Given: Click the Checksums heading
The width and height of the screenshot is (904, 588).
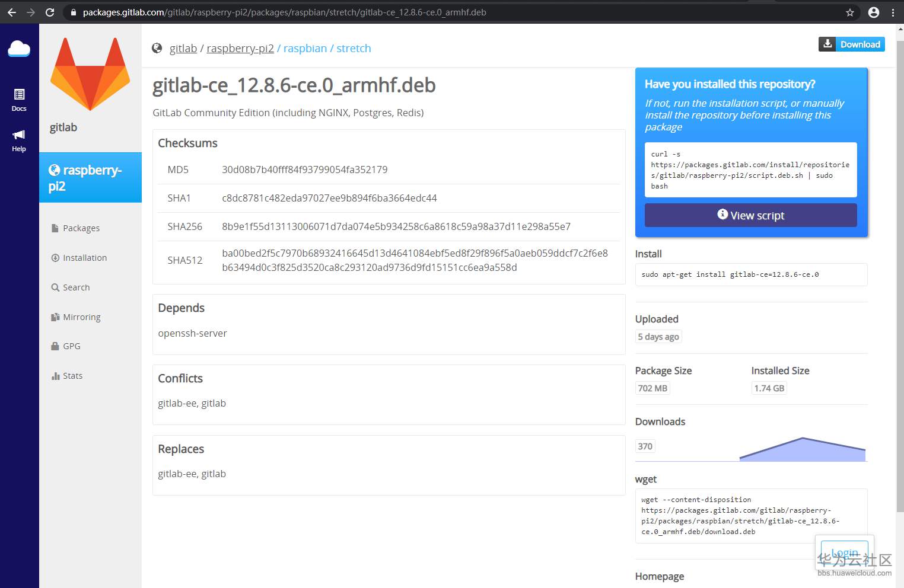Looking at the screenshot, I should pyautogui.click(x=187, y=143).
